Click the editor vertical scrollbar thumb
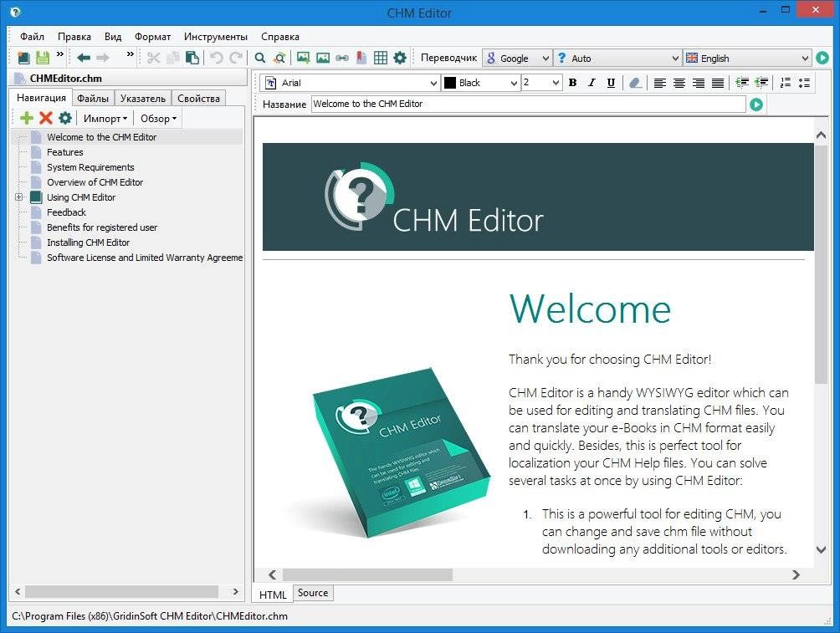 pos(821,264)
